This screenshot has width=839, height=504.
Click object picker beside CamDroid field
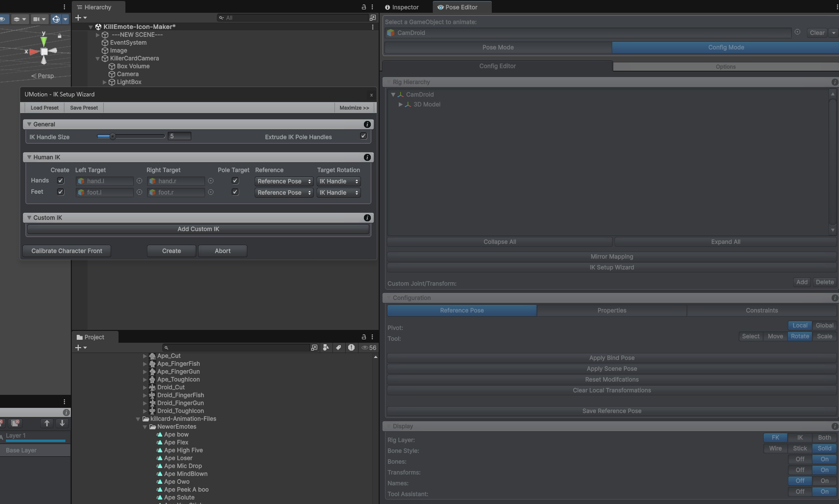point(797,32)
